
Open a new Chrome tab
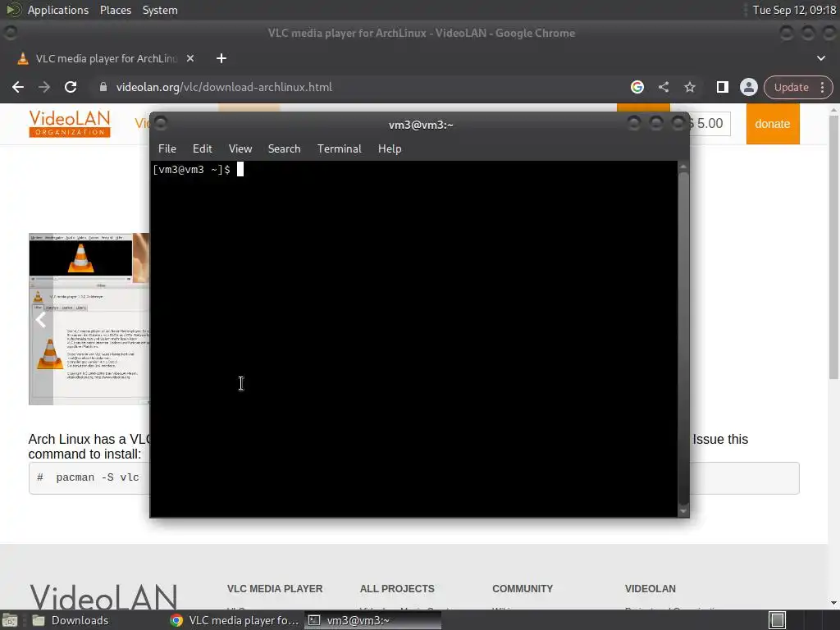(221, 58)
